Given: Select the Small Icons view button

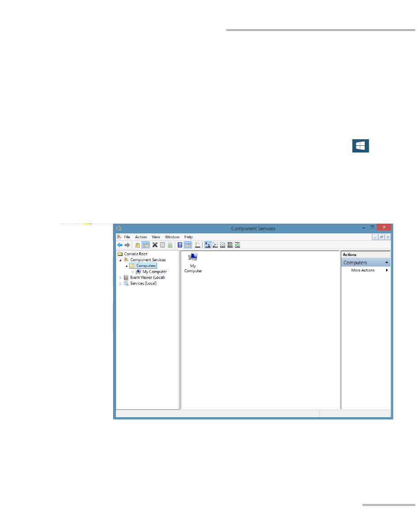Looking at the screenshot, I should pos(215,245).
